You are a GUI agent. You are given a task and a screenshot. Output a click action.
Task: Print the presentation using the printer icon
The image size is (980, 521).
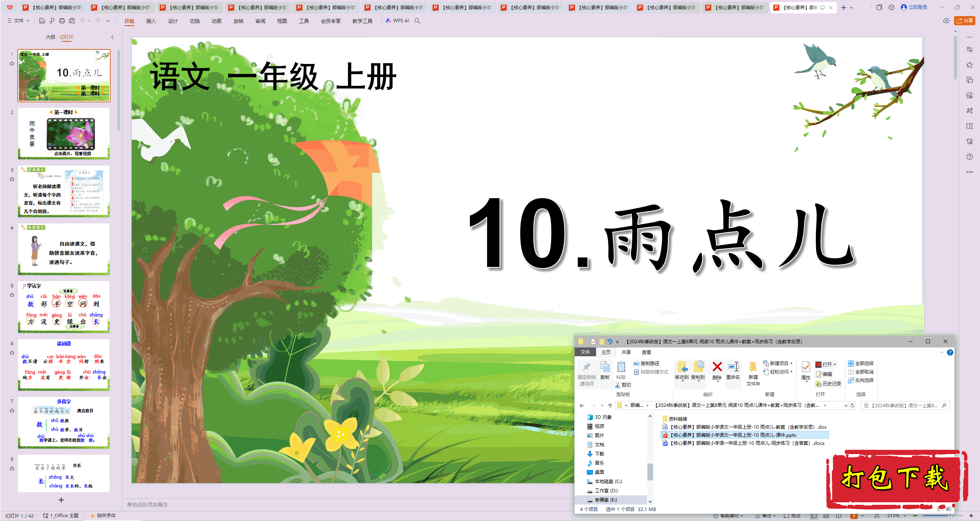(62, 21)
